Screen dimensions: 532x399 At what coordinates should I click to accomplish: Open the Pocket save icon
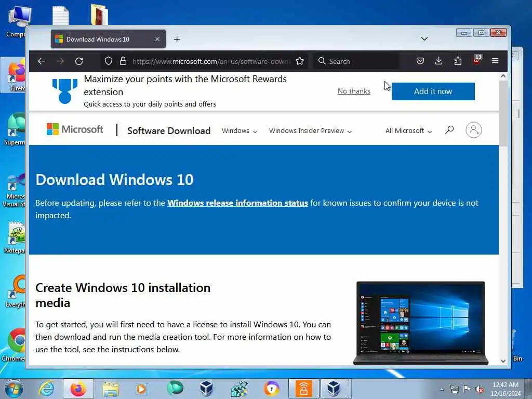[420, 61]
